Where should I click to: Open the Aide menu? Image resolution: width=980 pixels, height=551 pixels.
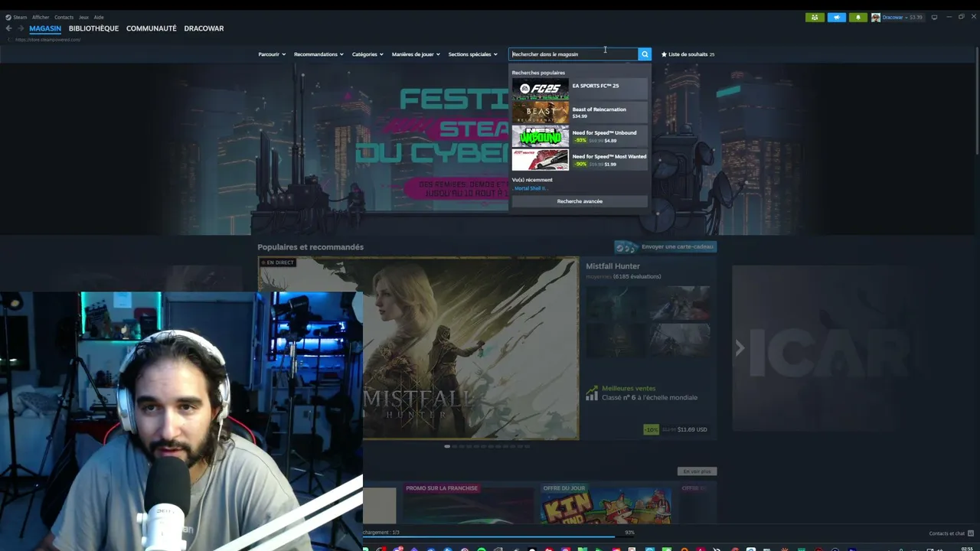click(x=99, y=17)
